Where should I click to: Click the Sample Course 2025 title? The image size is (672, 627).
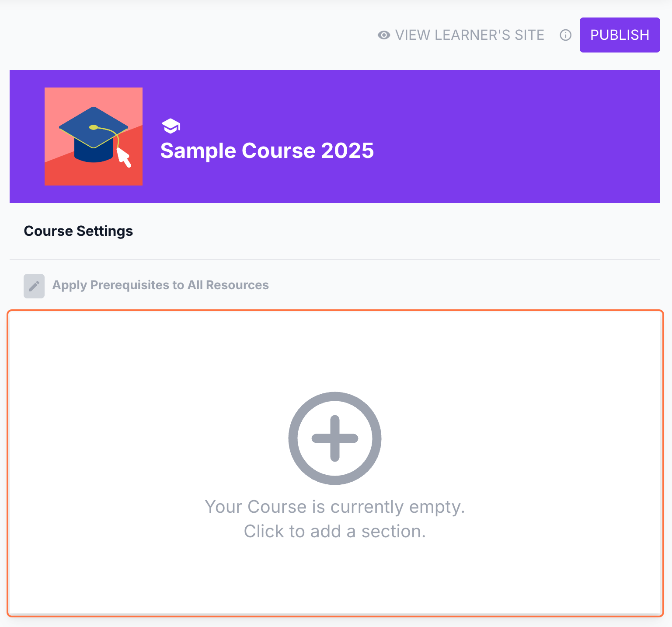tap(267, 151)
